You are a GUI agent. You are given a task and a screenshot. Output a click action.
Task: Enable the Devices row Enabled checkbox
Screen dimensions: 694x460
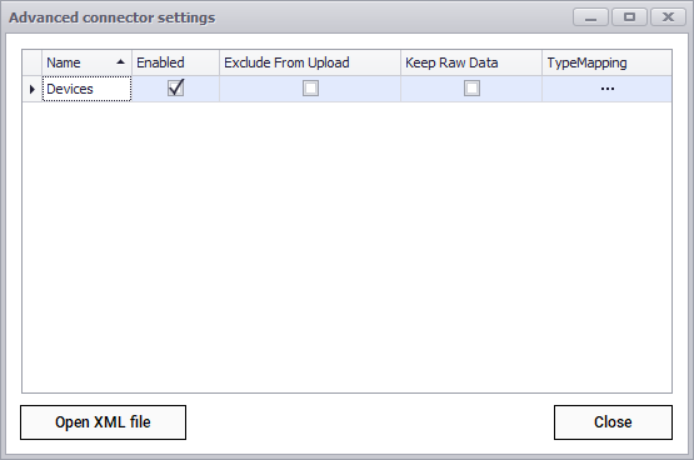[176, 88]
